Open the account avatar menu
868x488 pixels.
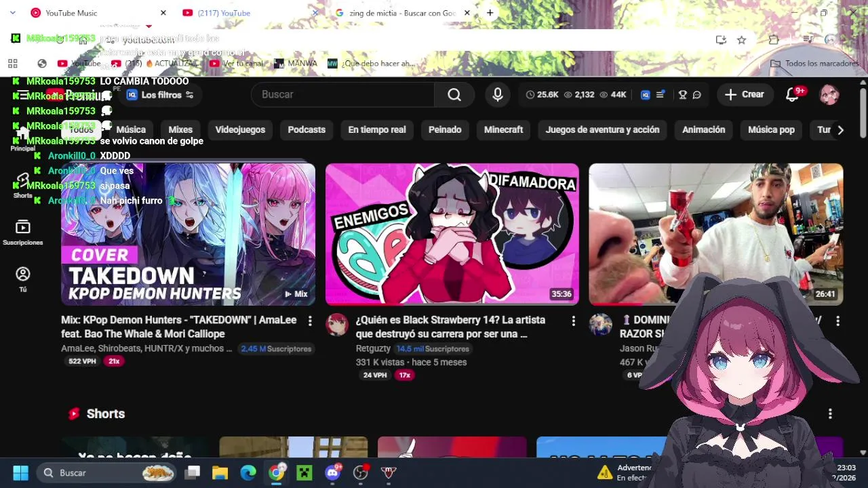click(x=829, y=95)
